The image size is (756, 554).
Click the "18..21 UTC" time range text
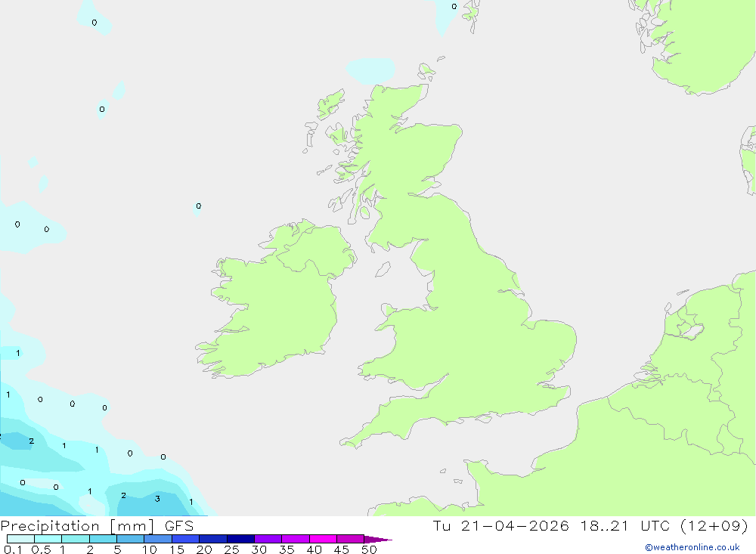(x=625, y=525)
